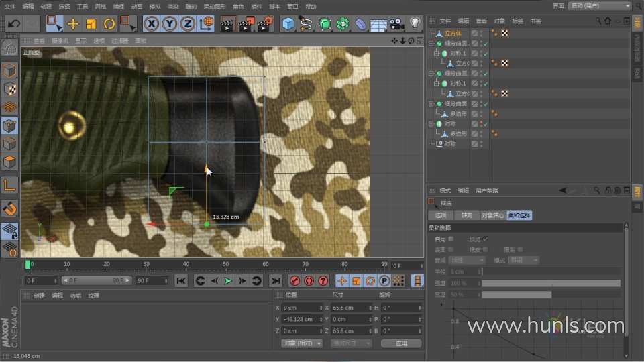
Task: Click the floor environment icon
Action: [378, 25]
